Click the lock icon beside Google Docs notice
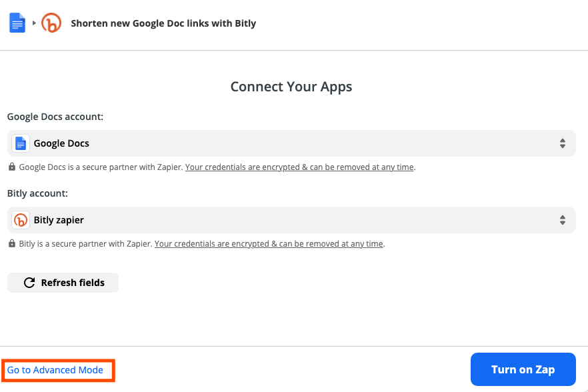Image resolution: width=588 pixels, height=392 pixels. (12, 167)
